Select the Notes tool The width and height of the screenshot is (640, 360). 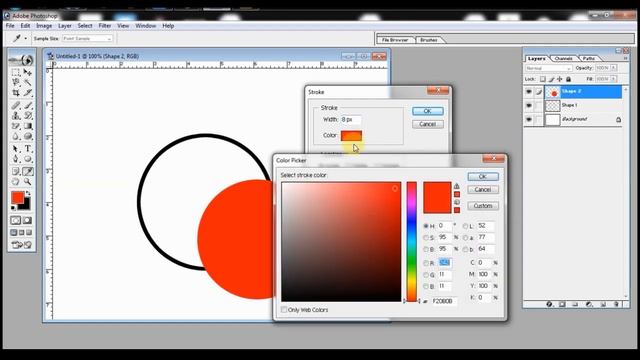16,171
